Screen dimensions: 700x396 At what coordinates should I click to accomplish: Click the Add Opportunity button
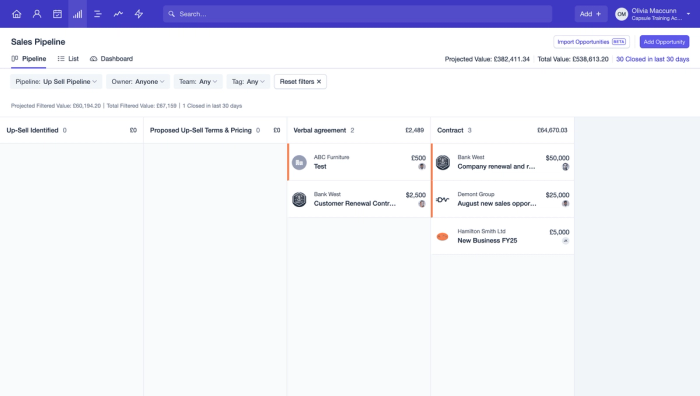664,42
